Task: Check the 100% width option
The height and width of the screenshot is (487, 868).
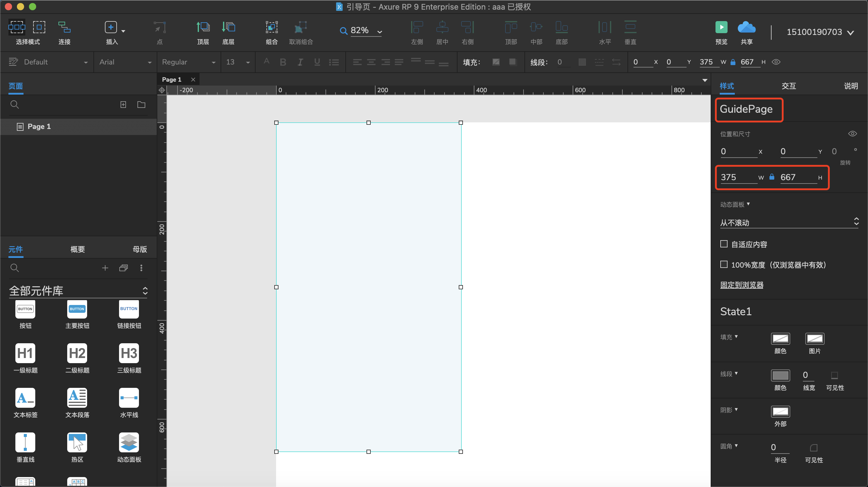Action: (x=724, y=264)
